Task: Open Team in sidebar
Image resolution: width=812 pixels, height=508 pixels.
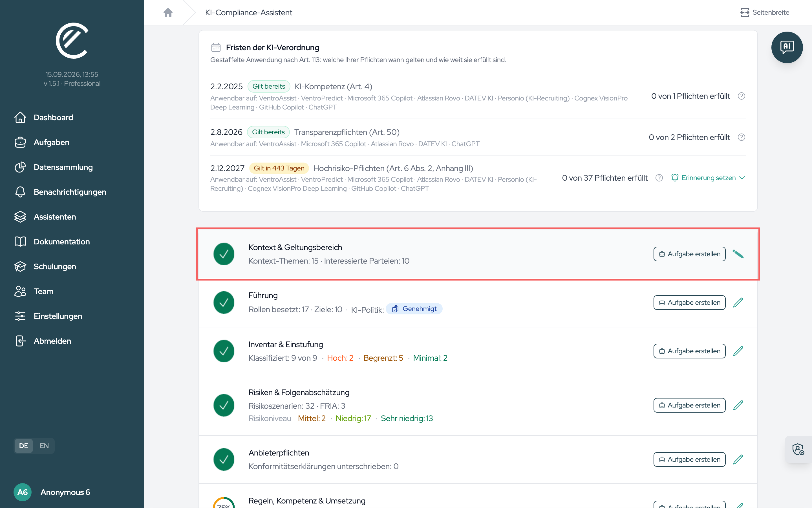Action: [34, 291]
